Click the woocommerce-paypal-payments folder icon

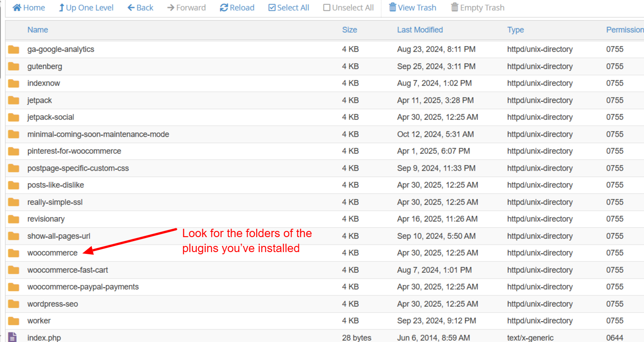[x=14, y=287]
